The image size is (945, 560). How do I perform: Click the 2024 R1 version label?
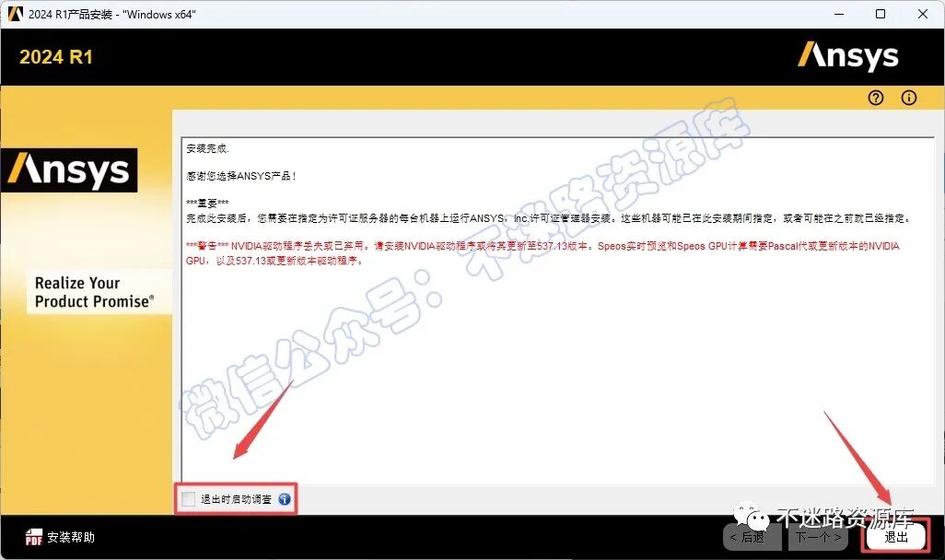tap(56, 57)
